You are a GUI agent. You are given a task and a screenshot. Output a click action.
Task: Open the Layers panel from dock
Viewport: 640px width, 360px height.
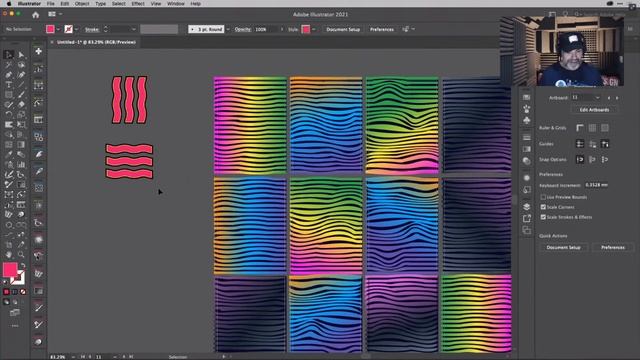pos(527,207)
